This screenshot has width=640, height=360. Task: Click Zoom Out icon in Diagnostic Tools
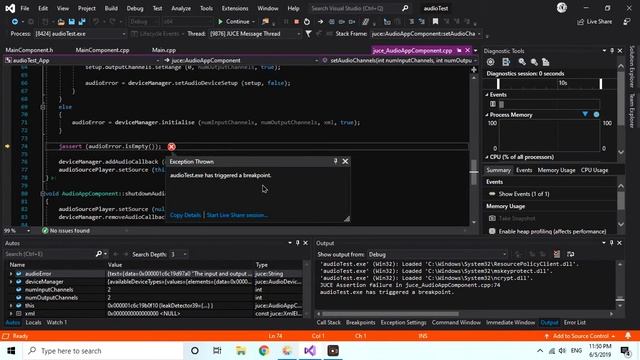[x=534, y=62]
